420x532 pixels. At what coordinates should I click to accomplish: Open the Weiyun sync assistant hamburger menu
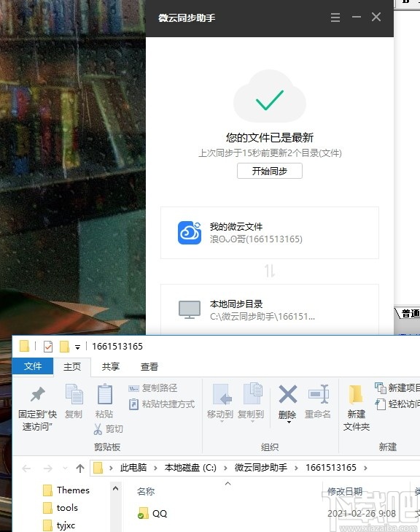tap(335, 18)
